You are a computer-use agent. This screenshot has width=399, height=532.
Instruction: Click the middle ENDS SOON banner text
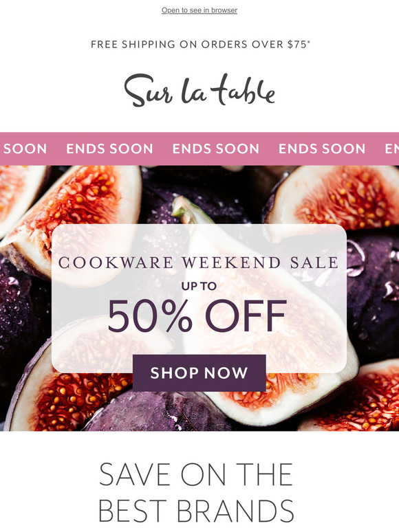[x=215, y=148]
